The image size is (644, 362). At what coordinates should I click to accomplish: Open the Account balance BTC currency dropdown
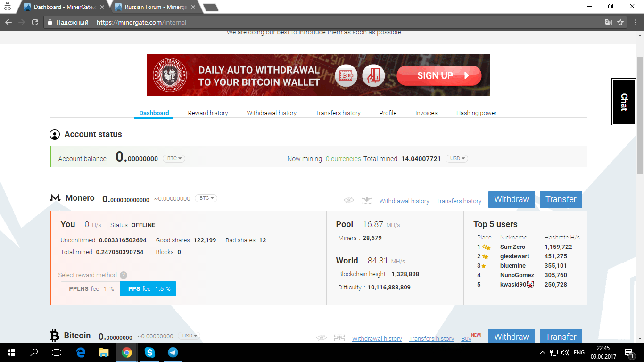174,158
